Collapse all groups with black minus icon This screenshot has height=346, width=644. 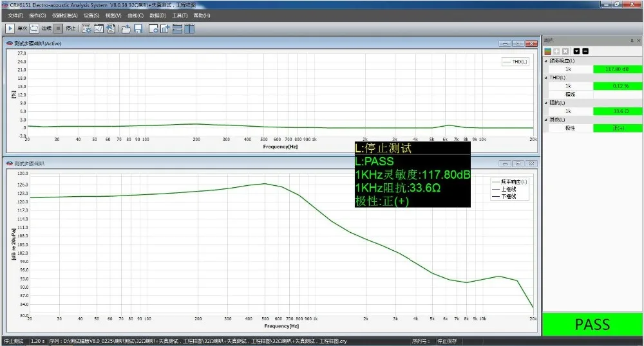coord(585,51)
